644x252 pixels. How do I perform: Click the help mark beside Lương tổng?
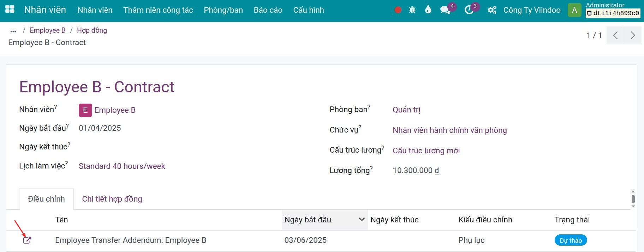pos(371,168)
